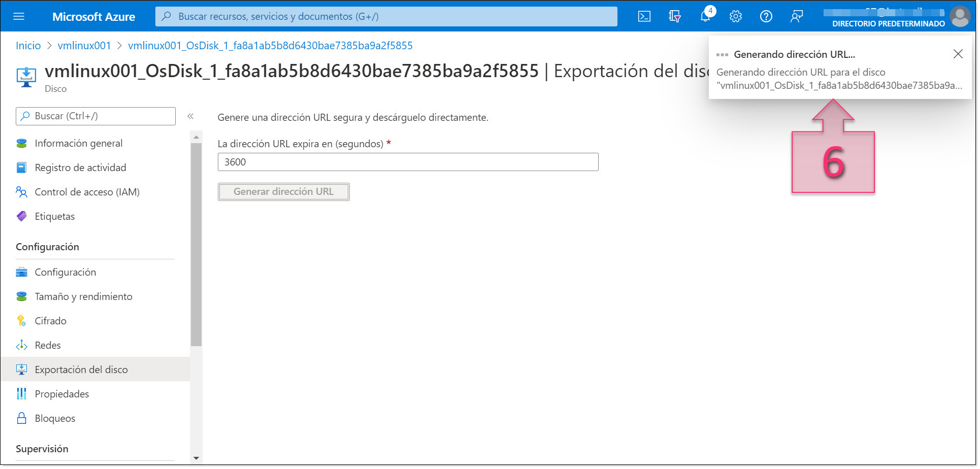Open the account avatar menu
The height and width of the screenshot is (469, 980).
(960, 16)
